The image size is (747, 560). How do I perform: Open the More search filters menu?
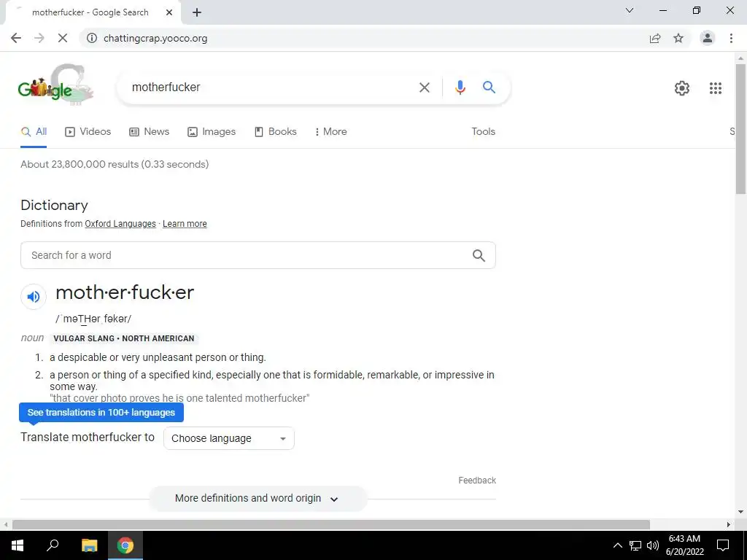[x=330, y=131]
